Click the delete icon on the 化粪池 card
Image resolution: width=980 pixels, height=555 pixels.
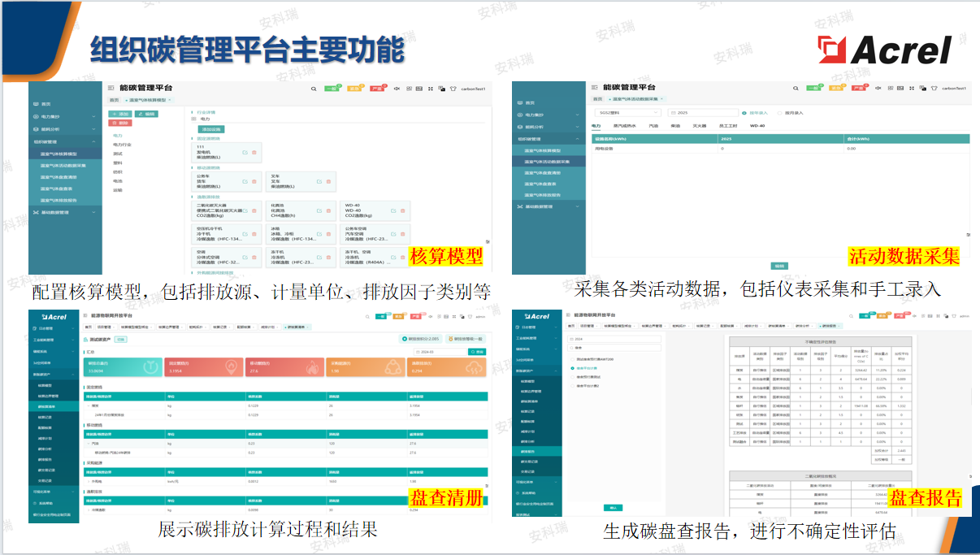(328, 210)
